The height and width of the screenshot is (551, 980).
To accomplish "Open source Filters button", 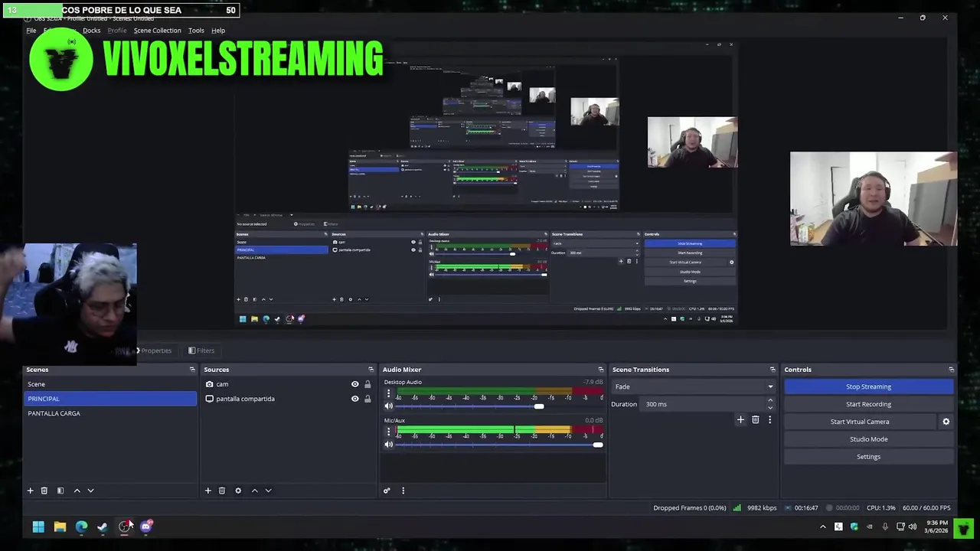I will 201,350.
